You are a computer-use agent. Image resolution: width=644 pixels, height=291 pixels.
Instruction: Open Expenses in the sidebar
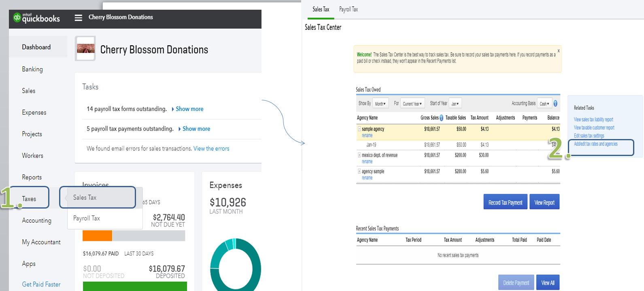[x=34, y=112]
